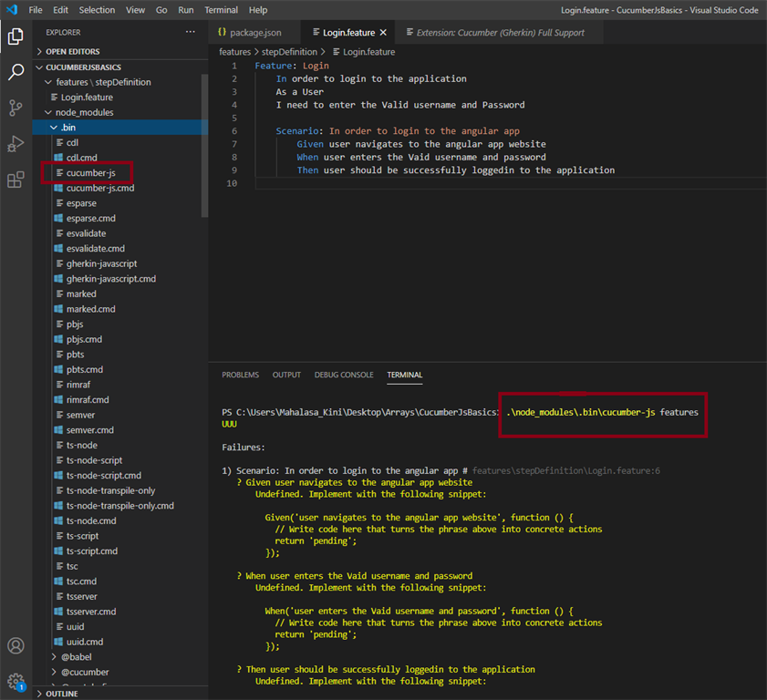Screen dimensions: 767x700
Task: Expand the OPEN EDITORS section
Action: (39, 51)
